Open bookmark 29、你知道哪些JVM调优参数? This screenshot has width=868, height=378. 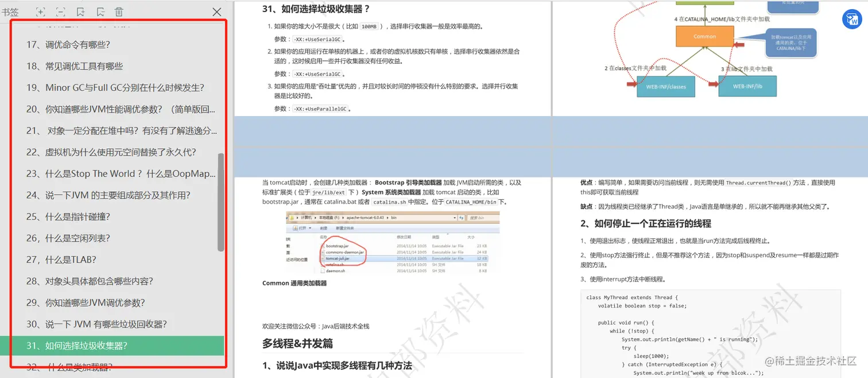click(x=86, y=303)
